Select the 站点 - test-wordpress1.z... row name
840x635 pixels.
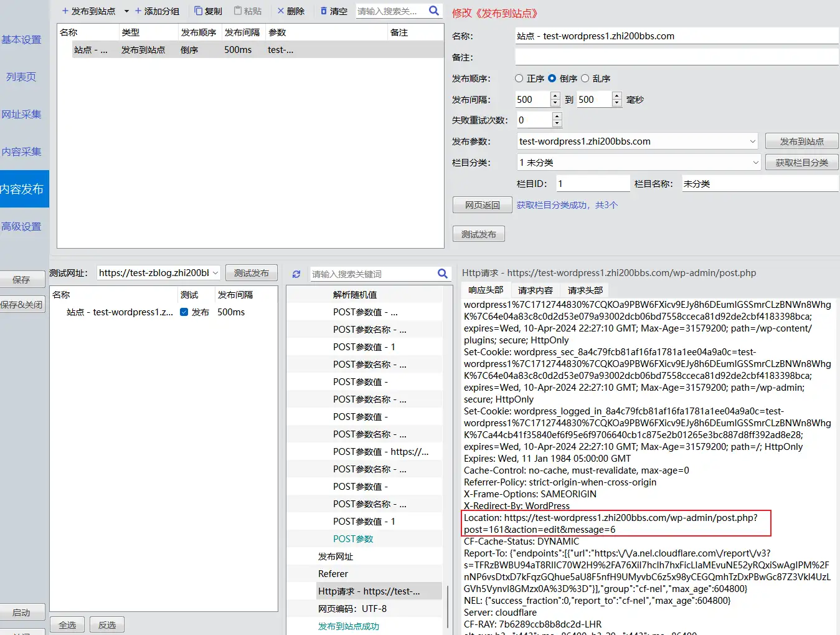120,312
